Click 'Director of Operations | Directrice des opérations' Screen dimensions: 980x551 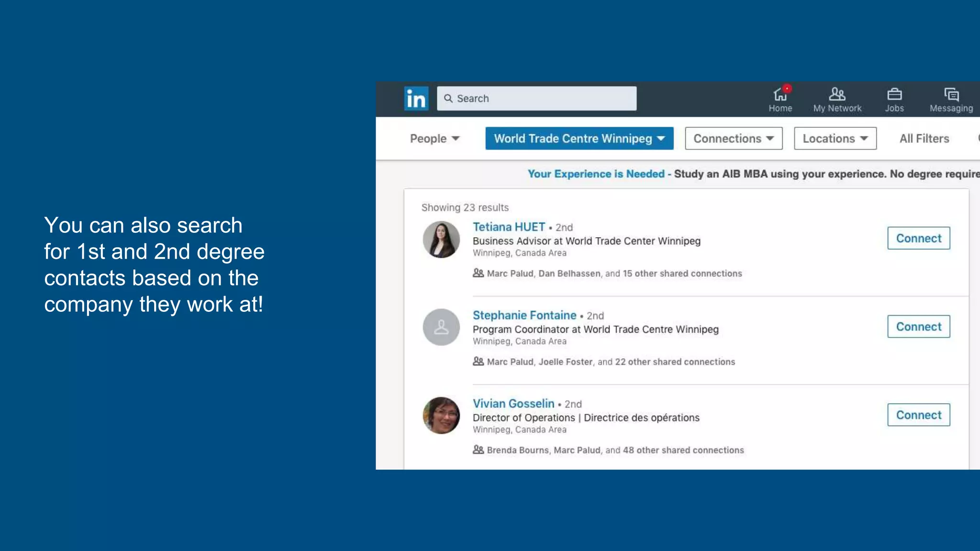[586, 418]
